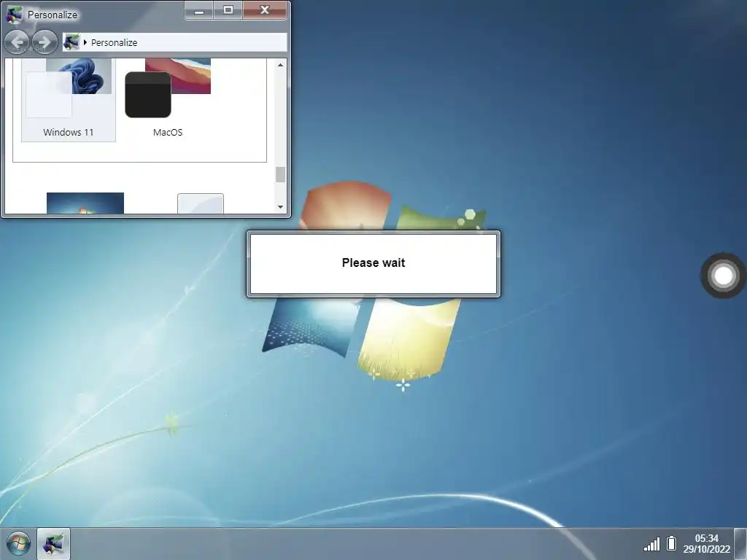
Task: Close the Personalize window
Action: coord(265,10)
